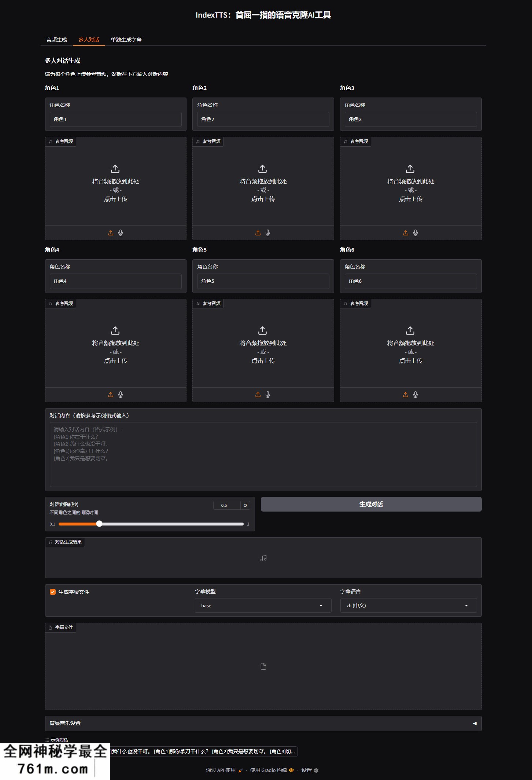Click the 角色4 name input field
The image size is (532, 780).
(116, 281)
